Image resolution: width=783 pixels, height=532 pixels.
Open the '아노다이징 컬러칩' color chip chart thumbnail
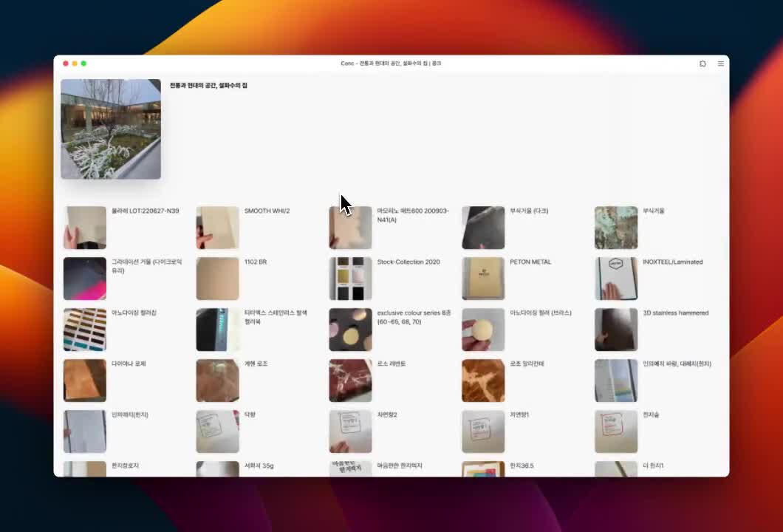pos(85,330)
